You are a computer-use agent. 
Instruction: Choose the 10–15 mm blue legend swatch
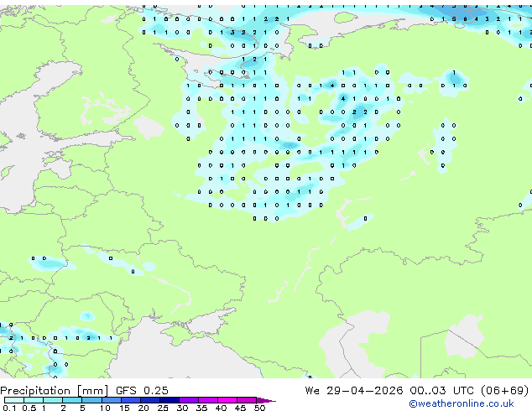pyautogui.click(x=112, y=400)
